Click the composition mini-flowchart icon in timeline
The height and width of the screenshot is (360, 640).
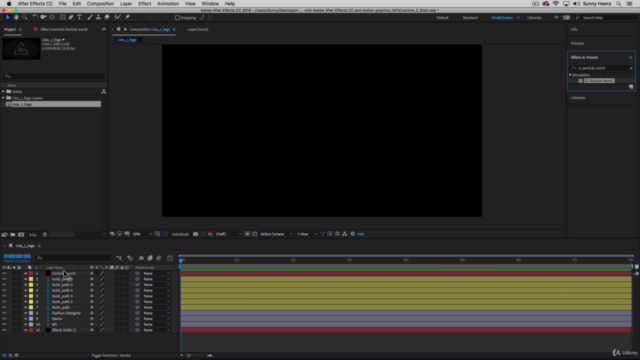119,258
